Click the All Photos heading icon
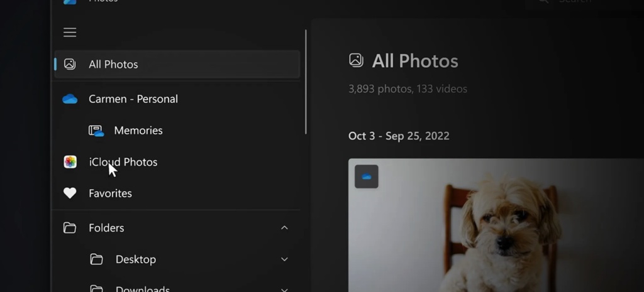The height and width of the screenshot is (292, 644). pyautogui.click(x=356, y=60)
